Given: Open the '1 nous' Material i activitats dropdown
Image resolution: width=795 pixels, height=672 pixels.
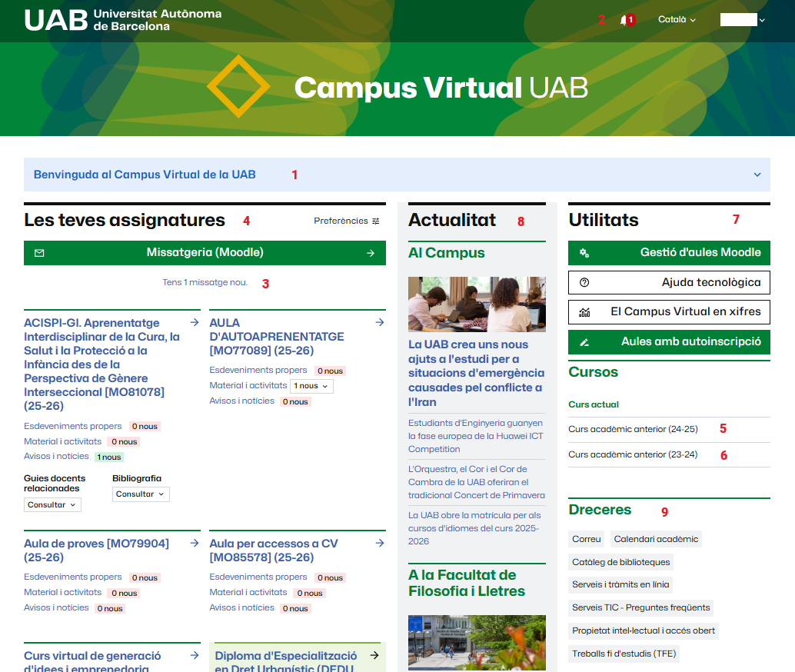Looking at the screenshot, I should (x=311, y=386).
